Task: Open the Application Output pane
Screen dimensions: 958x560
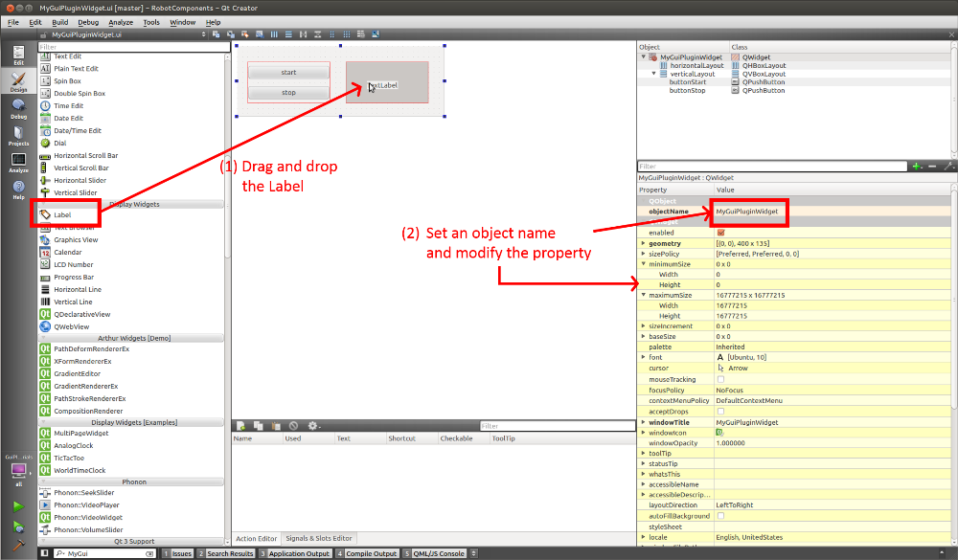Action: 294,553
